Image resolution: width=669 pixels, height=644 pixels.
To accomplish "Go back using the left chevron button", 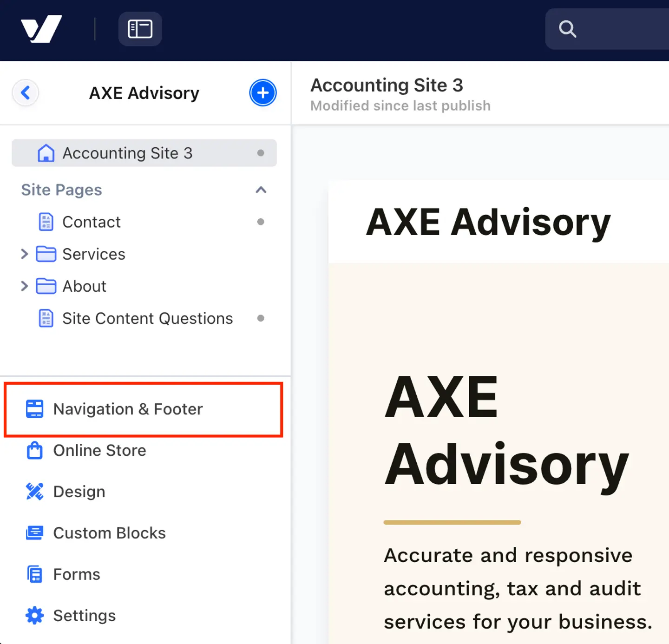I will 26,92.
